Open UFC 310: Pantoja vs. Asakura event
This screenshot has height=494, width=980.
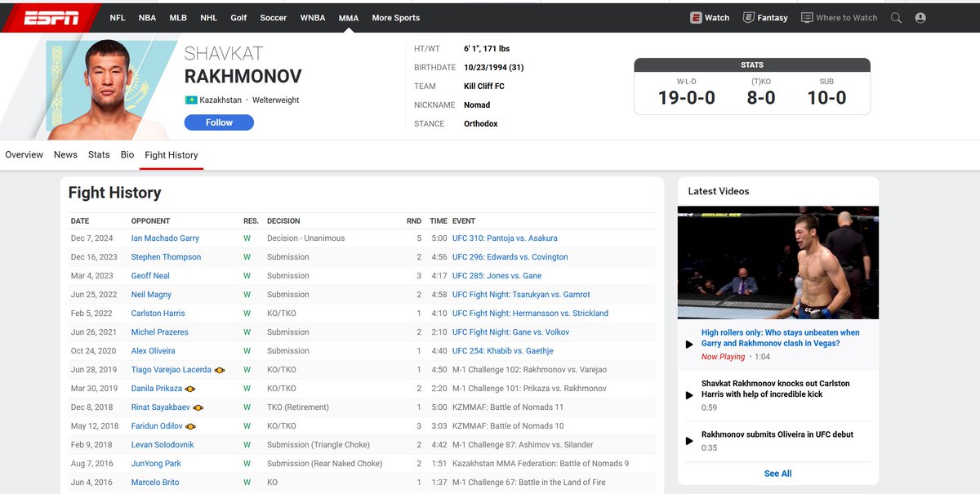[505, 238]
